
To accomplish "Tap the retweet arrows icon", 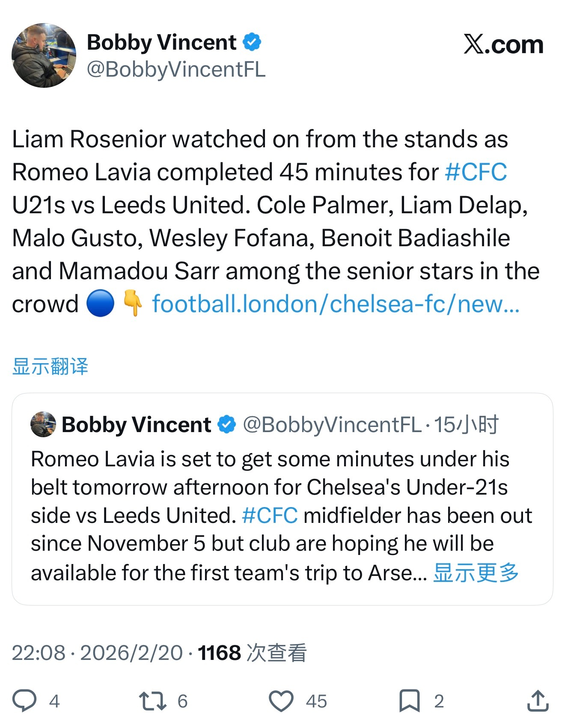I will 152,701.
